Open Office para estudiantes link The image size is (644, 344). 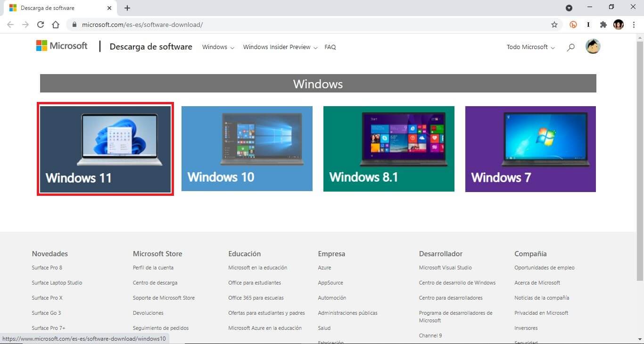255,283
